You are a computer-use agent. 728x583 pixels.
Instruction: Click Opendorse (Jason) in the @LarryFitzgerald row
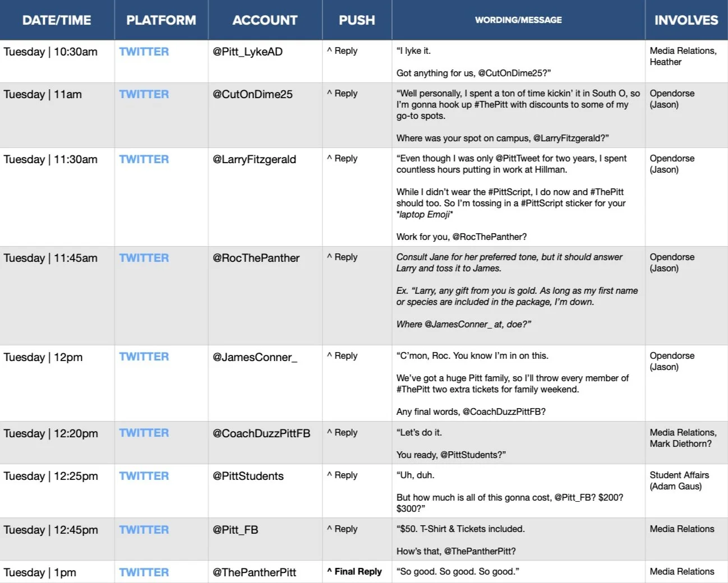tap(672, 164)
